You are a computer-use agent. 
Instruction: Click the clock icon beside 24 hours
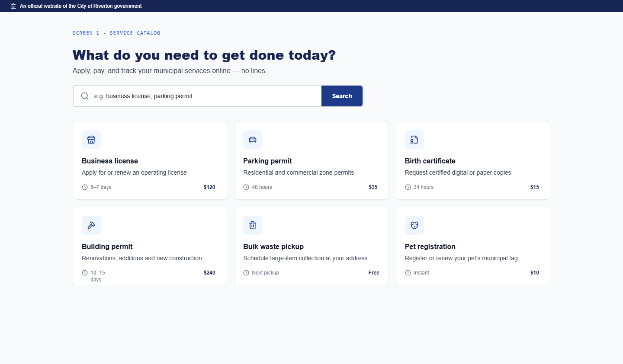408,187
